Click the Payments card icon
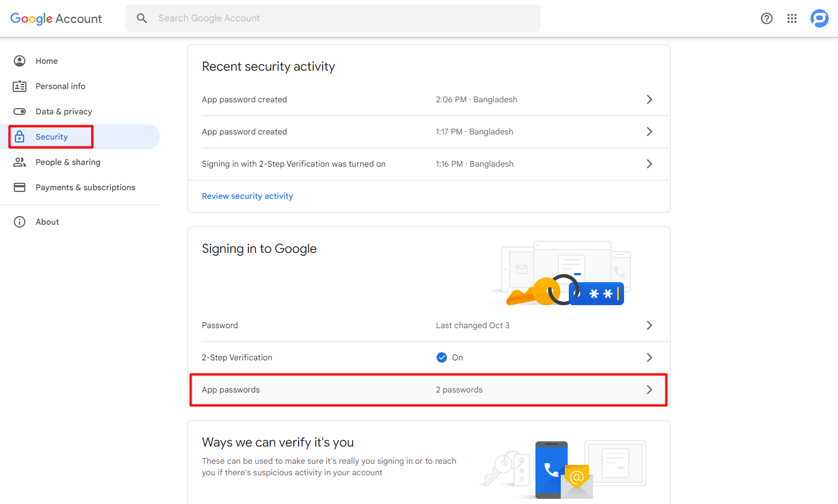Image resolution: width=838 pixels, height=504 pixels. [x=20, y=187]
